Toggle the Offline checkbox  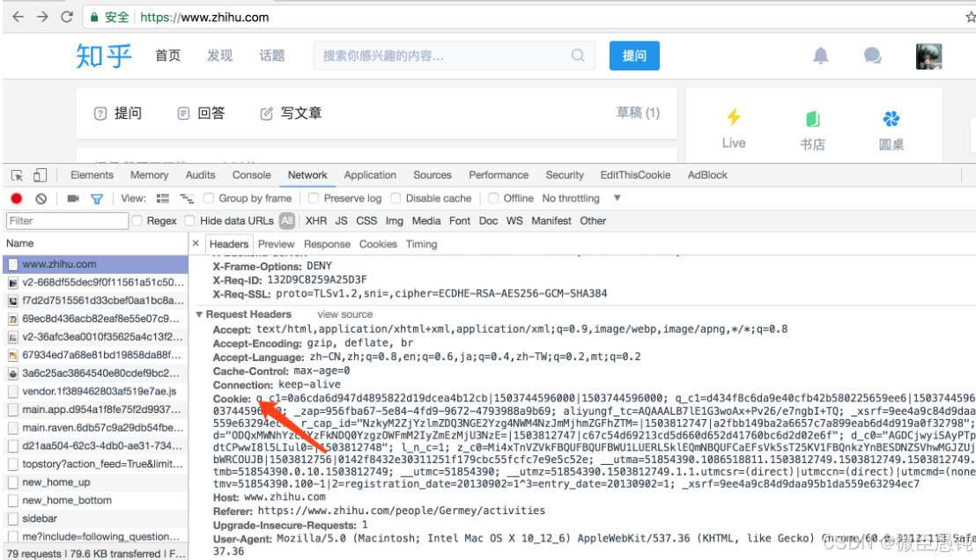tap(493, 198)
